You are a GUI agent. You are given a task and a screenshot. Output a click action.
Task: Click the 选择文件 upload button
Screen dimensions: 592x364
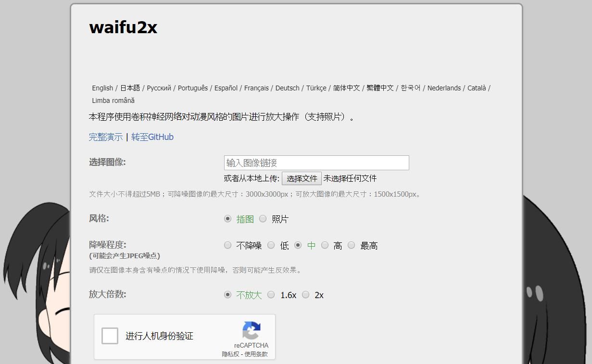point(302,178)
